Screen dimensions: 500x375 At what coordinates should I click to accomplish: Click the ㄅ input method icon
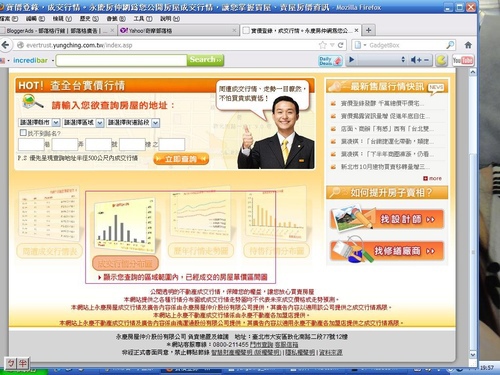point(11,363)
